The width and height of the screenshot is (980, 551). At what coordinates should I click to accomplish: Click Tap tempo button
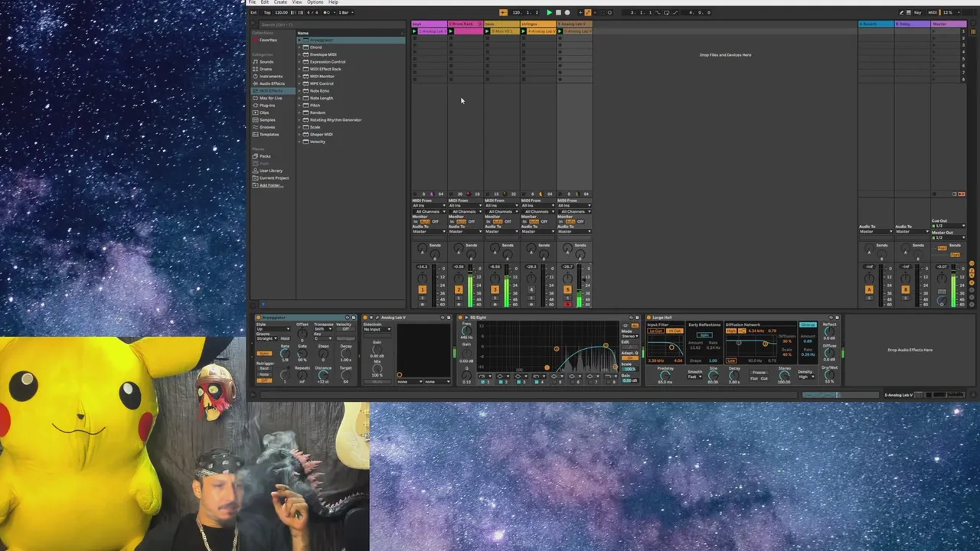tap(266, 12)
